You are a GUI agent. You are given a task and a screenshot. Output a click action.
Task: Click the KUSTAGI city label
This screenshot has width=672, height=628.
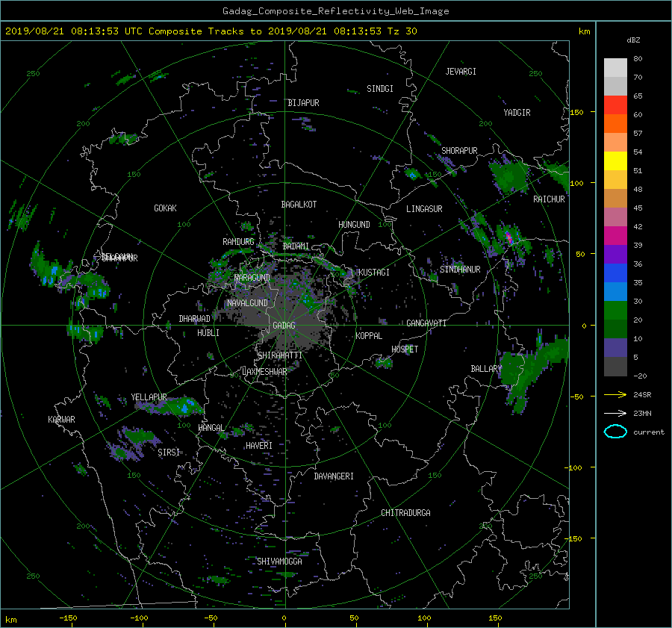374,273
